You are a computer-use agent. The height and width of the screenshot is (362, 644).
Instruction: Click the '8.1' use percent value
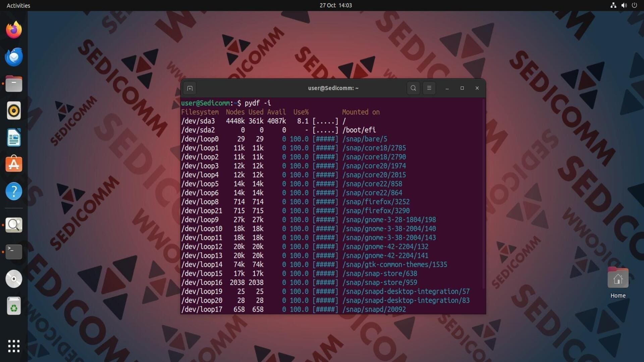click(x=303, y=121)
